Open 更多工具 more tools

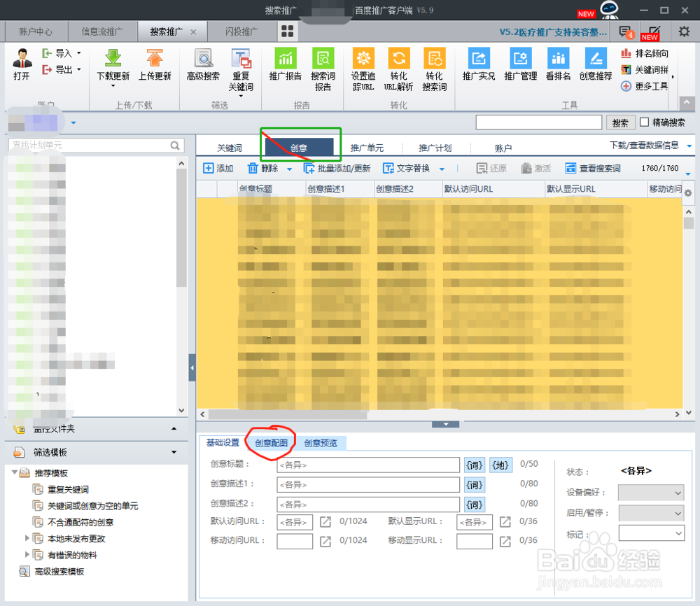coord(645,86)
